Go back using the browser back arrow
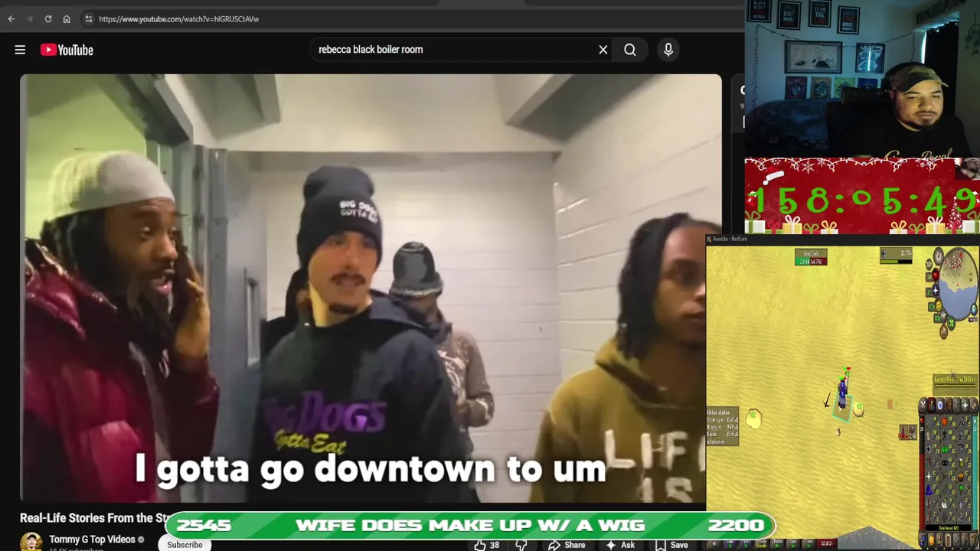980x551 pixels. pyautogui.click(x=11, y=19)
